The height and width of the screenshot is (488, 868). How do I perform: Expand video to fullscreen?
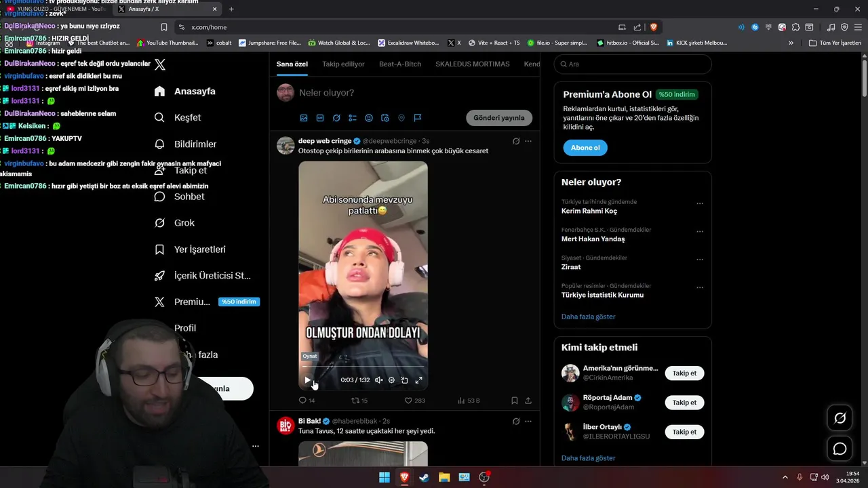(418, 380)
